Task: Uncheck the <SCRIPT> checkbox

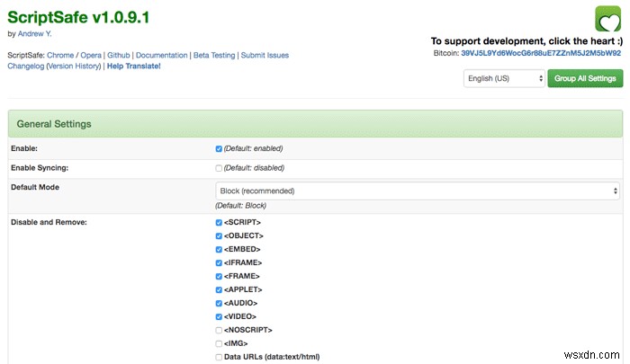Action: (x=219, y=222)
